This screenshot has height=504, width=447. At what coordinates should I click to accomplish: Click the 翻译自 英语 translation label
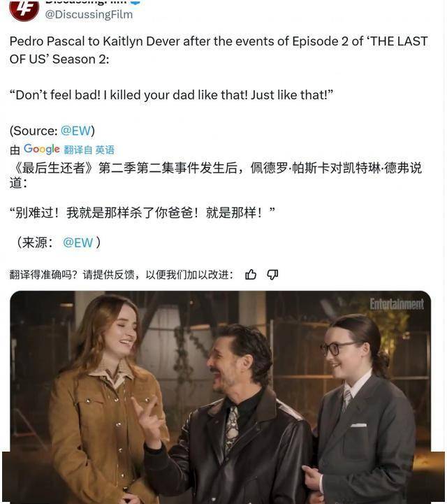point(89,150)
